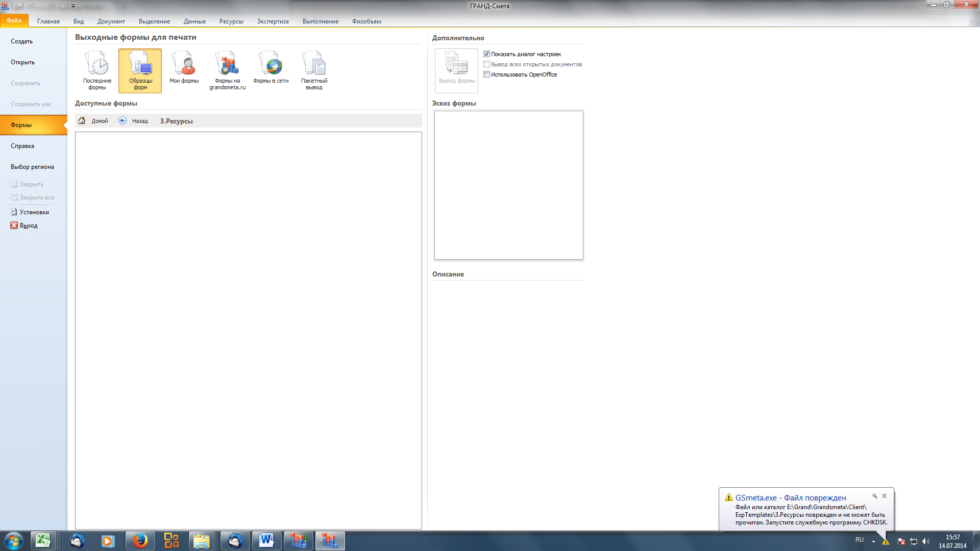Toggle Показать диалог настроек checkbox

pyautogui.click(x=487, y=54)
